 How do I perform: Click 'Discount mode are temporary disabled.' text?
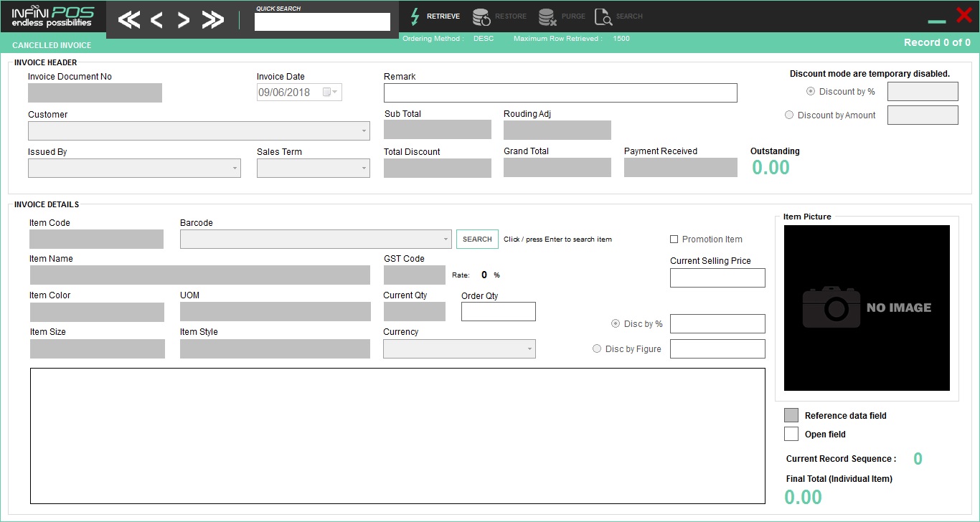click(x=870, y=73)
